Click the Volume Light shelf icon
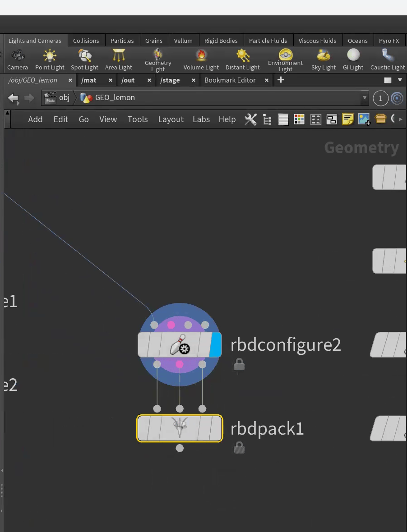This screenshot has height=532, width=407. [201, 60]
